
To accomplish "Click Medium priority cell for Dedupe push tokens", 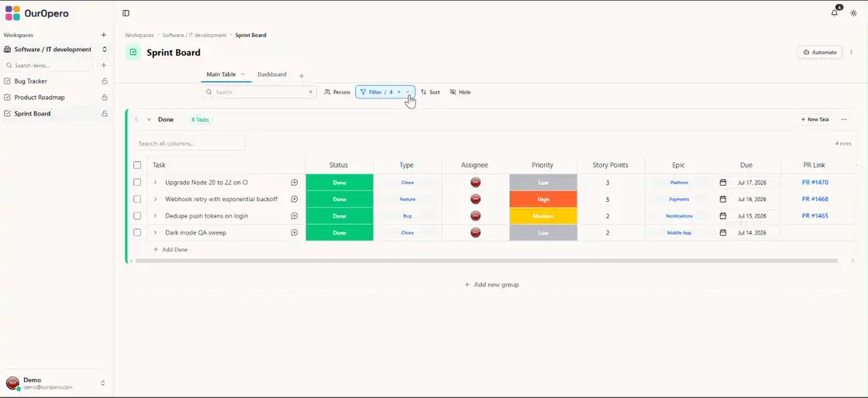I will 543,215.
